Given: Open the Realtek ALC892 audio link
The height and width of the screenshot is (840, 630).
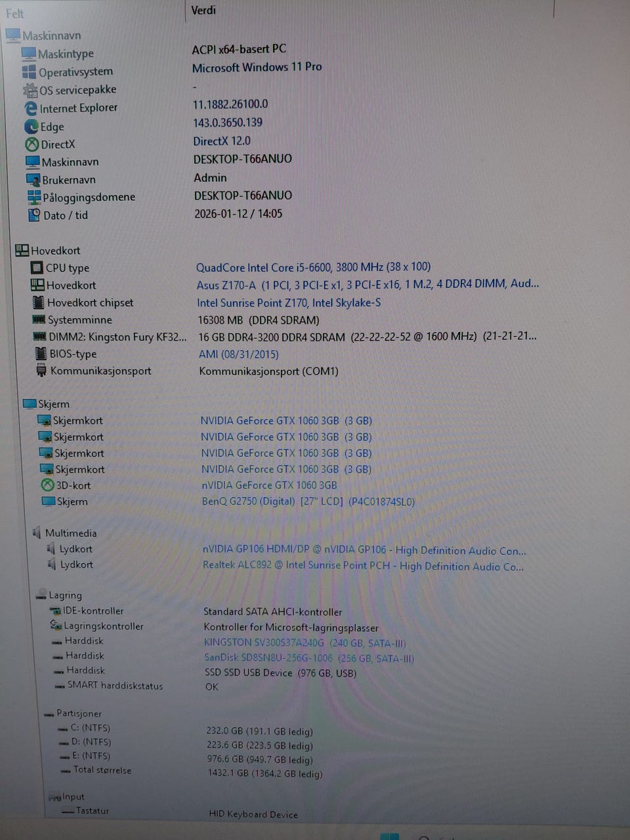Looking at the screenshot, I should tap(363, 566).
